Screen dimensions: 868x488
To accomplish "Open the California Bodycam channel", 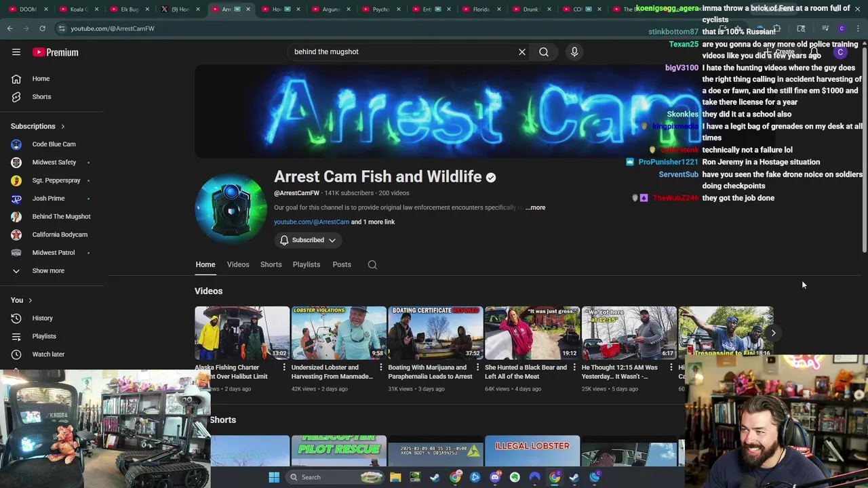I will click(x=60, y=235).
